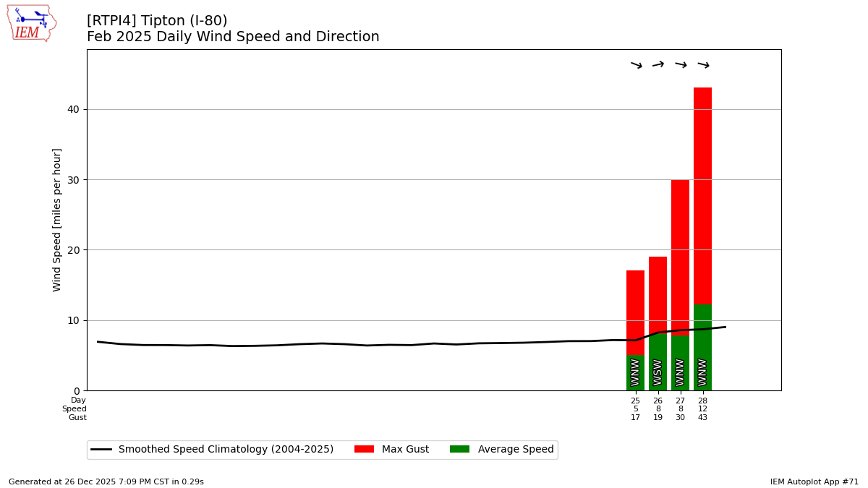Screen dimensions: 868x488
Task: Select the red max gust bar for day 28
Action: (x=702, y=195)
